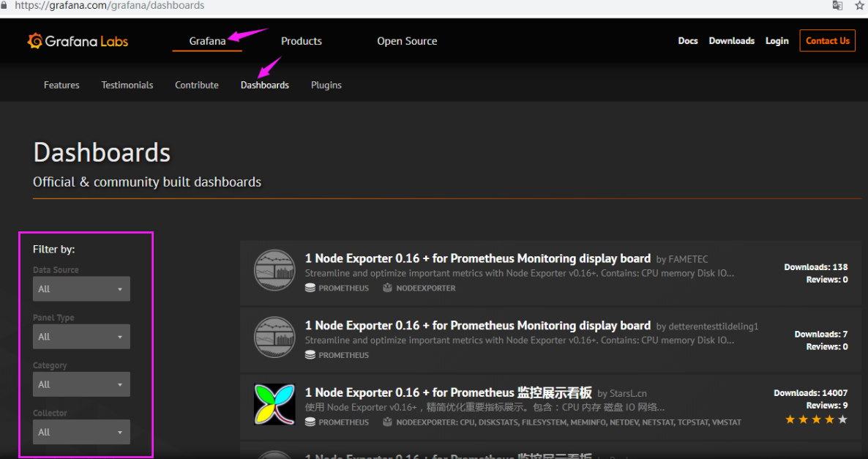Image resolution: width=868 pixels, height=459 pixels.
Task: Click the Login link
Action: (777, 41)
